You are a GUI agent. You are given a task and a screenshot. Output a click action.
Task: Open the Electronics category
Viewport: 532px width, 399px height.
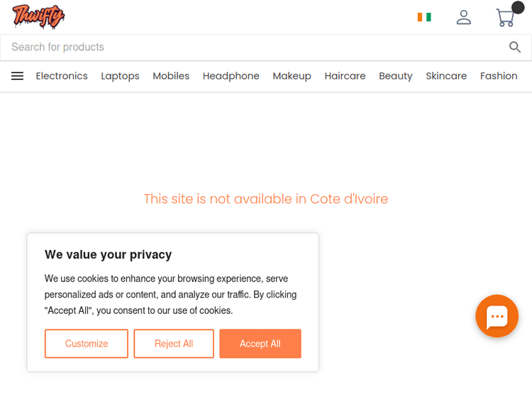(62, 76)
